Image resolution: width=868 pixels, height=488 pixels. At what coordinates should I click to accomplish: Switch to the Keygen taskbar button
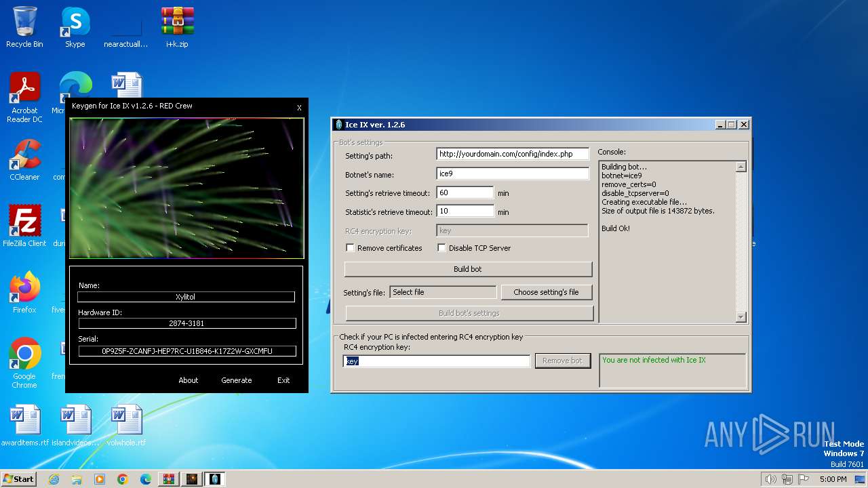tap(191, 479)
